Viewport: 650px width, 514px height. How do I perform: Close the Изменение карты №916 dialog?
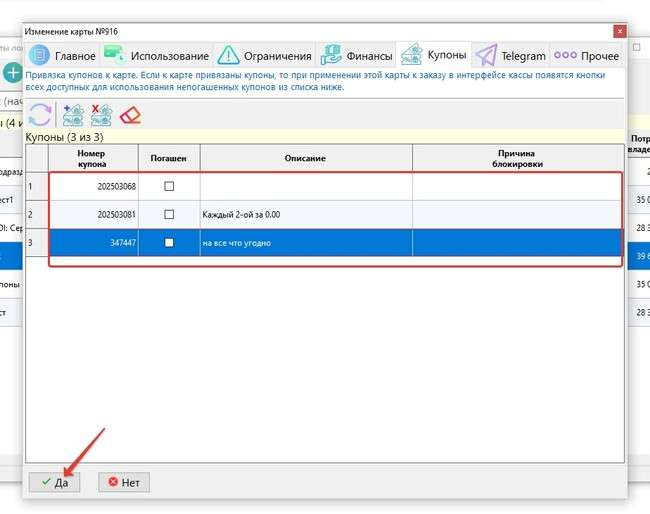click(619, 32)
